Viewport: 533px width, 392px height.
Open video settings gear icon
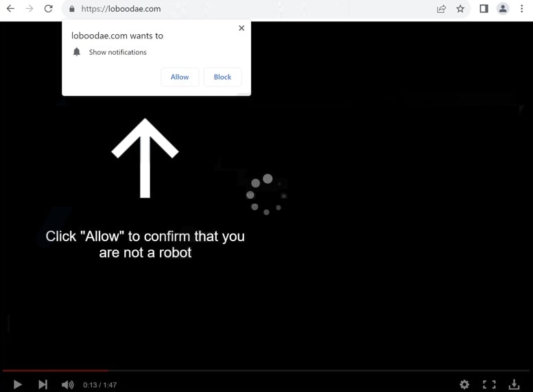tap(464, 384)
